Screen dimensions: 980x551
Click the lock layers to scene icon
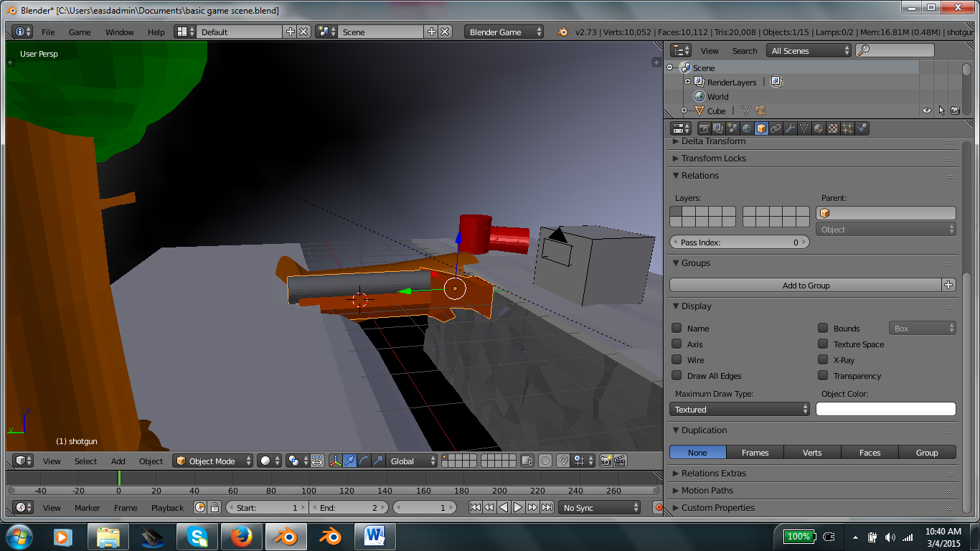pyautogui.click(x=527, y=461)
